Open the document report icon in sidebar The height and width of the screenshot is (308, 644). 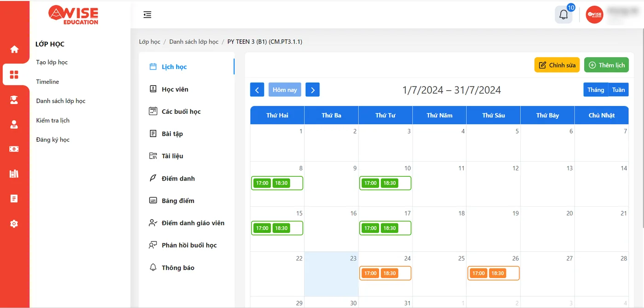(14, 198)
